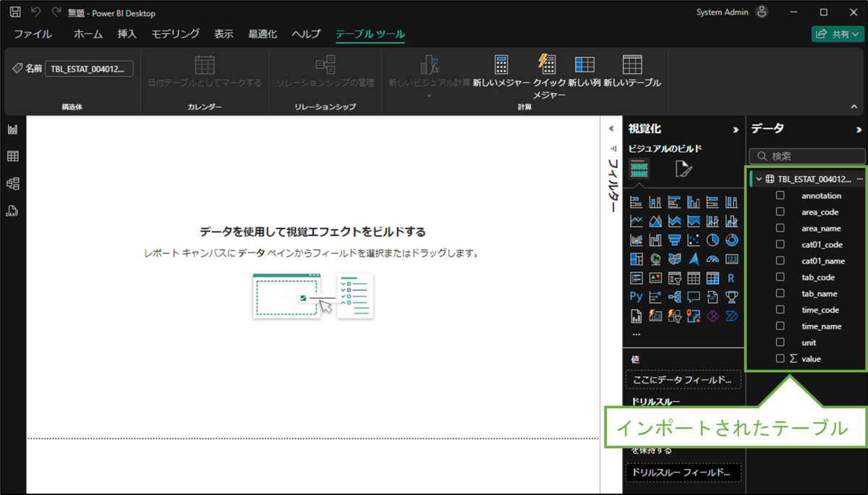This screenshot has width=868, height=495.
Task: Switch to the 最適化 tab
Action: click(263, 34)
